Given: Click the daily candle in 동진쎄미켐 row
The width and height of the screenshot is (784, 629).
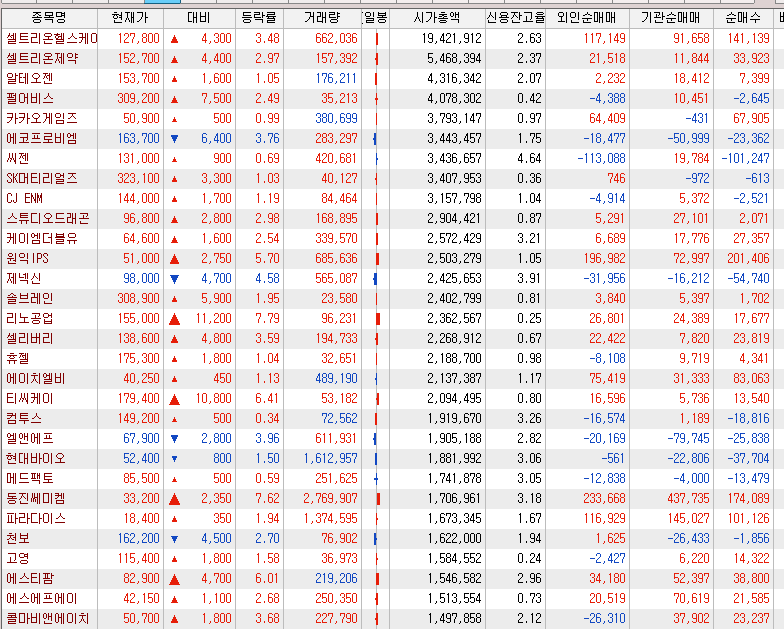Looking at the screenshot, I should pyautogui.click(x=378, y=498).
